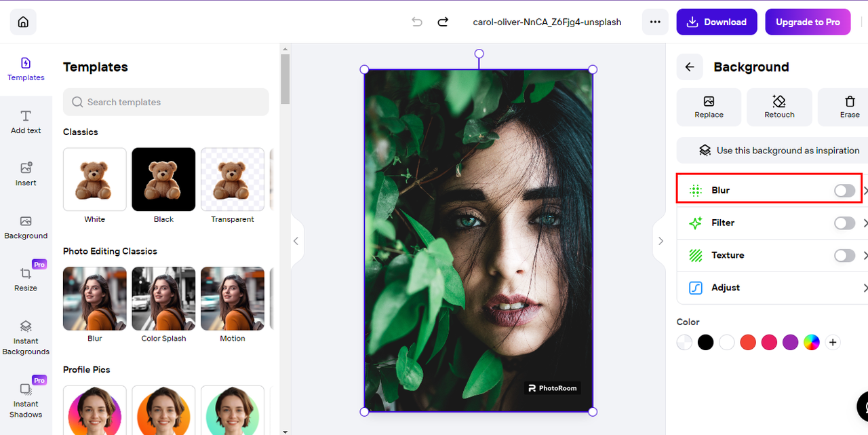Click the Adjust curve icon
This screenshot has width=868, height=435.
point(696,288)
